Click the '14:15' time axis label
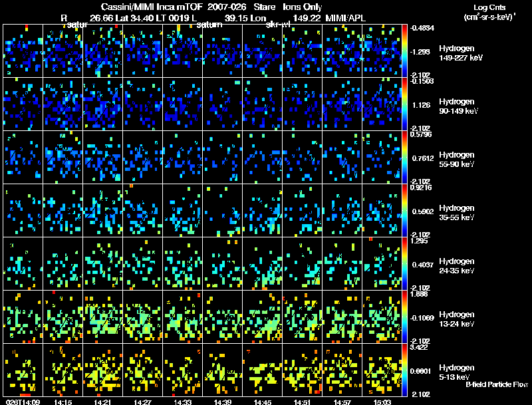The width and height of the screenshot is (532, 405). tap(63, 402)
